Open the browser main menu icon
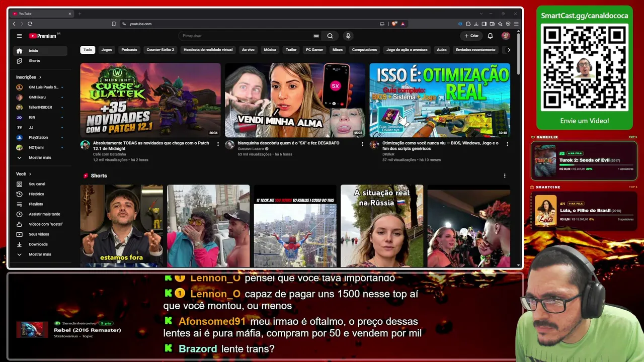This screenshot has width=644, height=362. [516, 24]
